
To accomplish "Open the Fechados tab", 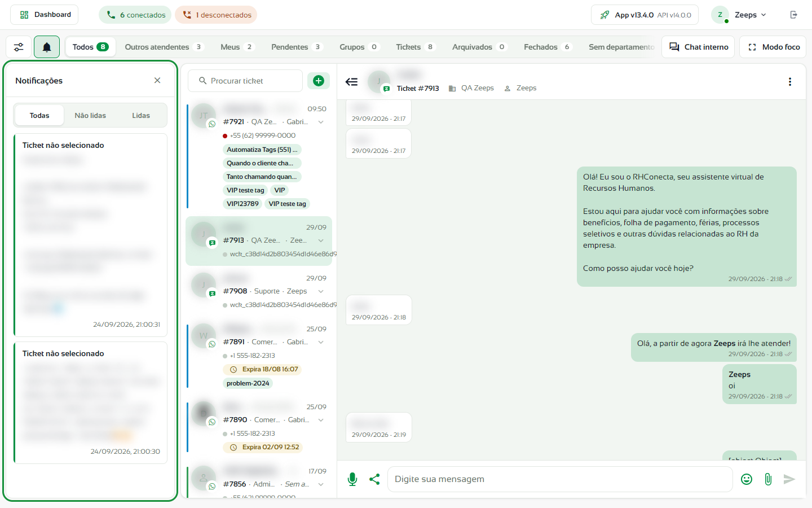I will 548,47.
